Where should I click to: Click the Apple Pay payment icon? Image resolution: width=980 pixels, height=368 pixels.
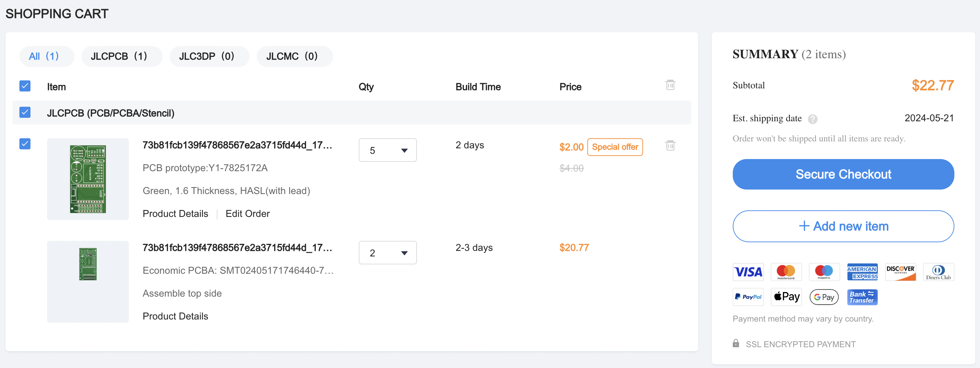click(786, 297)
